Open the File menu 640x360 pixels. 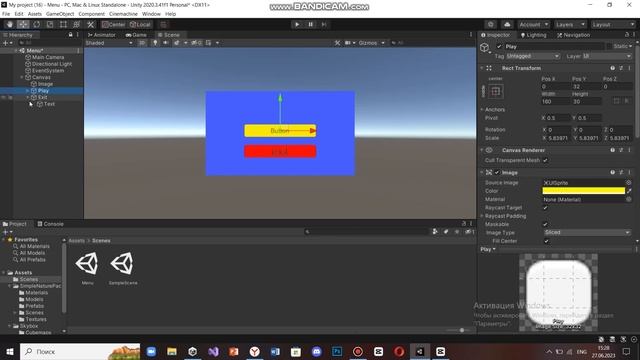pyautogui.click(x=6, y=14)
